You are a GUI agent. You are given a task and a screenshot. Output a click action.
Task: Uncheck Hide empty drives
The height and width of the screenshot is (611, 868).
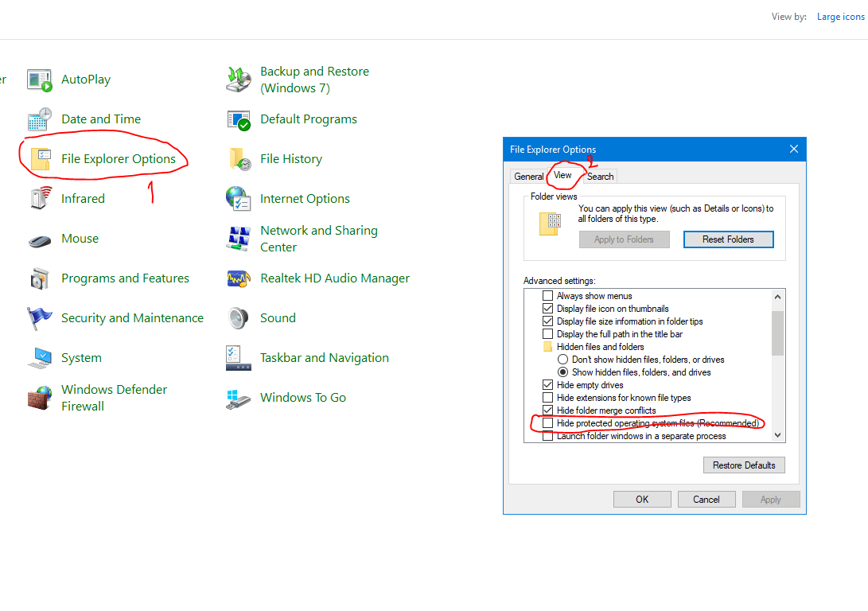coord(547,385)
